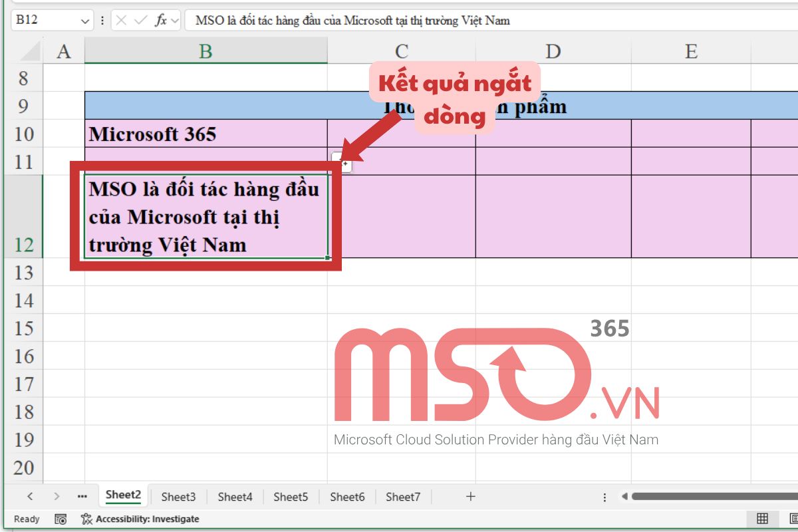The height and width of the screenshot is (532, 798).
Task: Open Accessibility: Investigate in the status bar
Action: click(140, 519)
